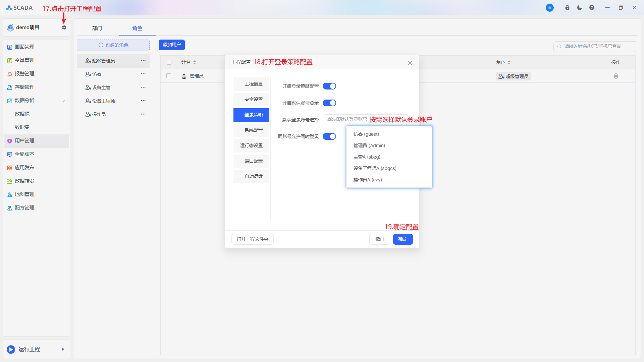The width and height of the screenshot is (644, 362).
Task: Open more options for 访客 role
Action: tap(143, 74)
